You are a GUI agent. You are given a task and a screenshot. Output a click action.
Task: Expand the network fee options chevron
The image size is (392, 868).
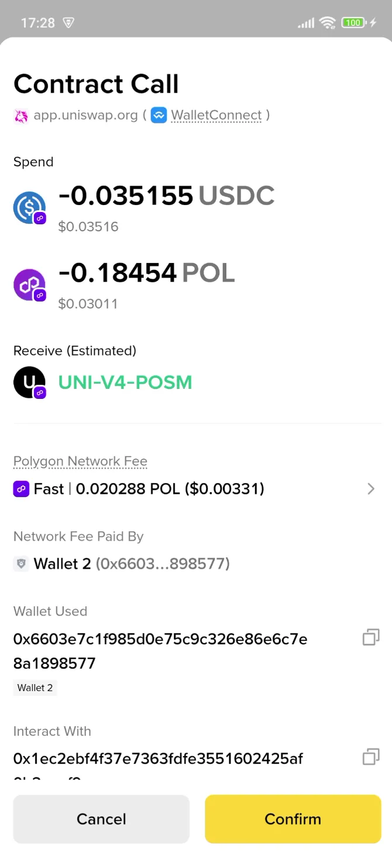(x=370, y=488)
